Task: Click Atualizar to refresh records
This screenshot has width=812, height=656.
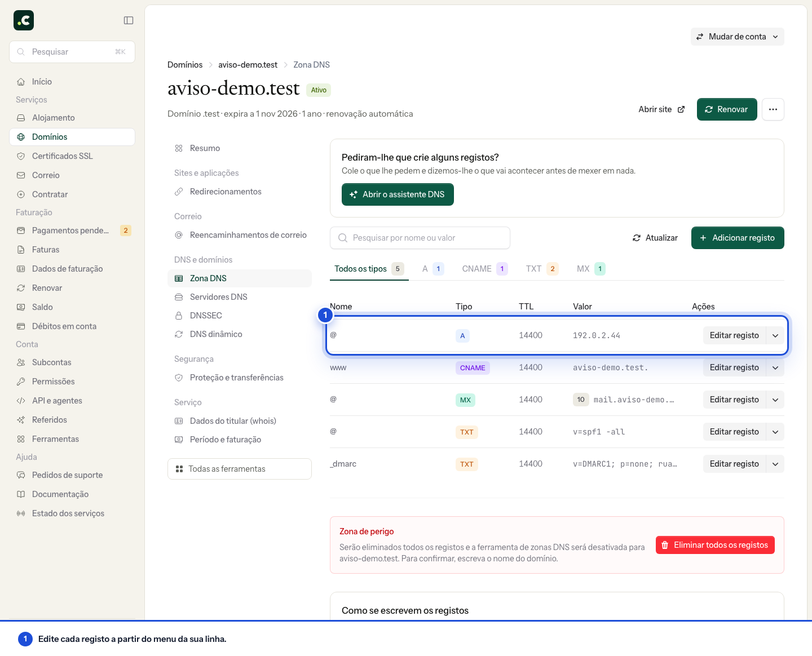Action: tap(655, 238)
